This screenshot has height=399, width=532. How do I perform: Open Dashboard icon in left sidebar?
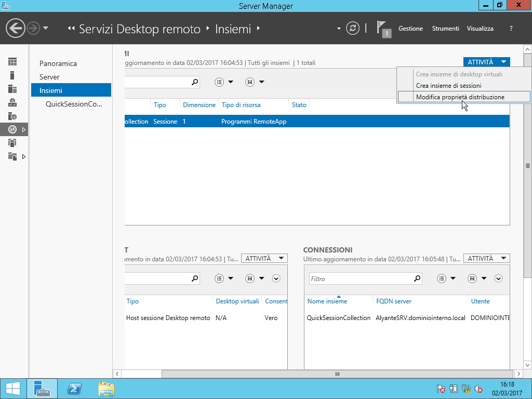(x=12, y=62)
